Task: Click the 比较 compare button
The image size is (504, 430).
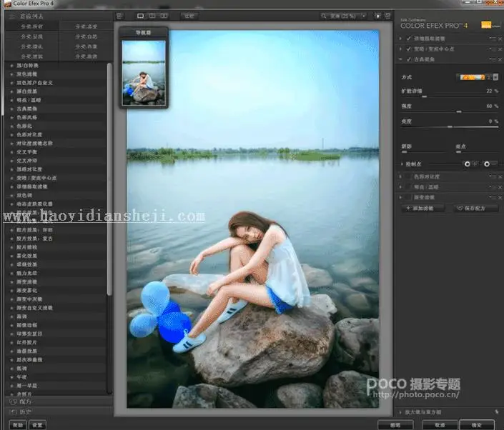Action: tap(189, 16)
